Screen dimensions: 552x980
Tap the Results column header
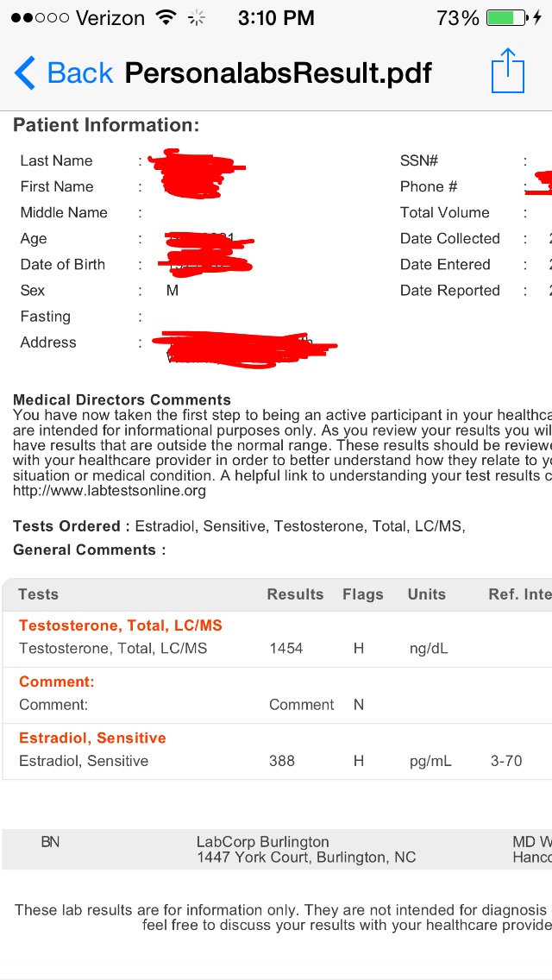[x=295, y=594]
